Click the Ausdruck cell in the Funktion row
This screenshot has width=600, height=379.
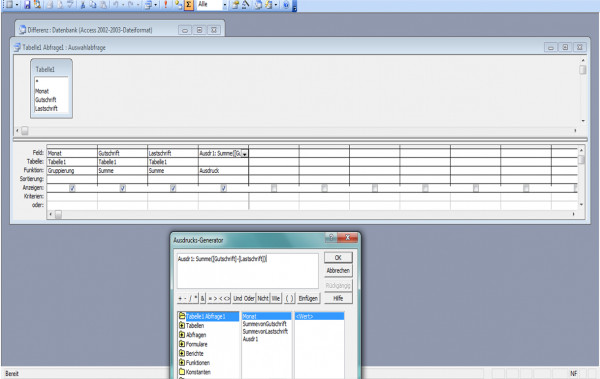tap(223, 170)
